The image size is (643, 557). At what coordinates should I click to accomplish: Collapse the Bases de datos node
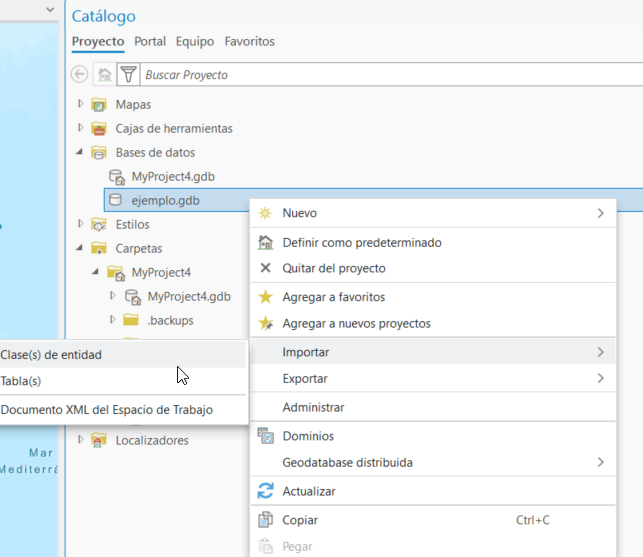click(x=81, y=152)
